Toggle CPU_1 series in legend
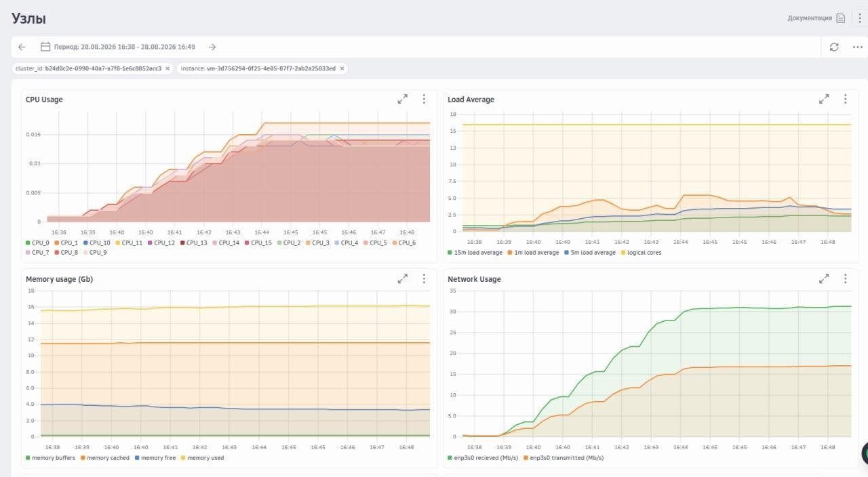 [x=66, y=243]
